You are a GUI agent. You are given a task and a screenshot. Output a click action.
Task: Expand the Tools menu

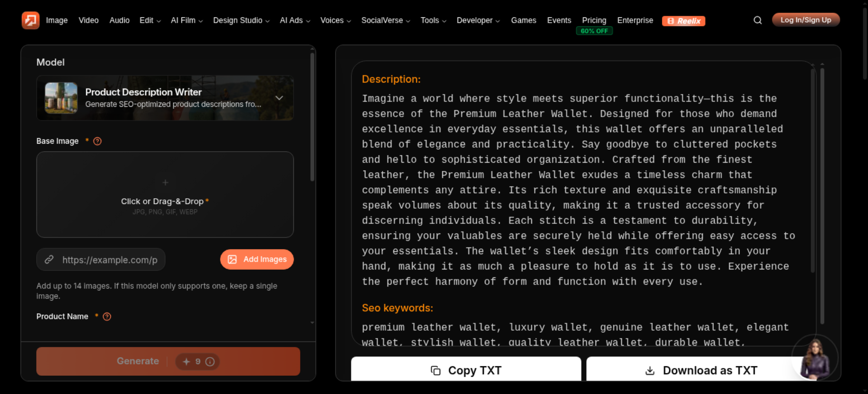click(433, 20)
